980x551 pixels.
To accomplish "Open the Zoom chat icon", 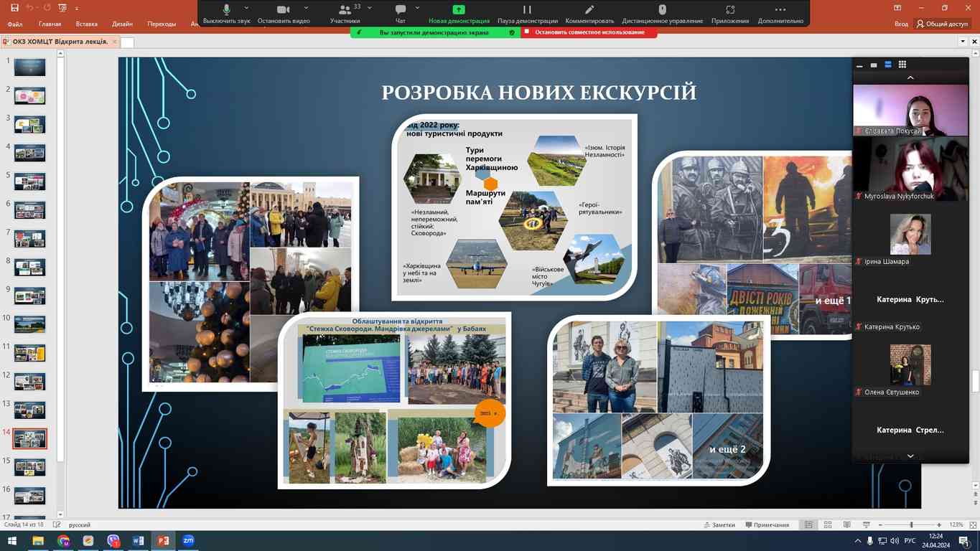I will click(x=400, y=10).
